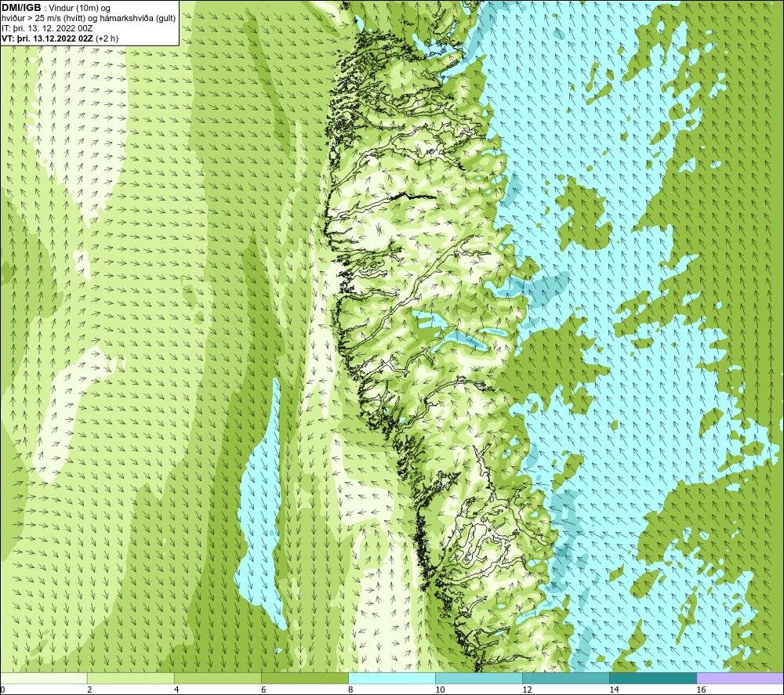The width and height of the screenshot is (784, 695).
Task: Click the scale label '10'
Action: (x=440, y=690)
